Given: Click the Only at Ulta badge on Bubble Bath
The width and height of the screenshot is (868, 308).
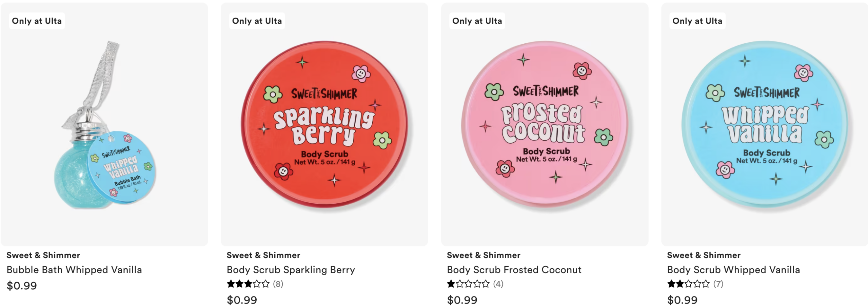Looking at the screenshot, I should point(37,21).
